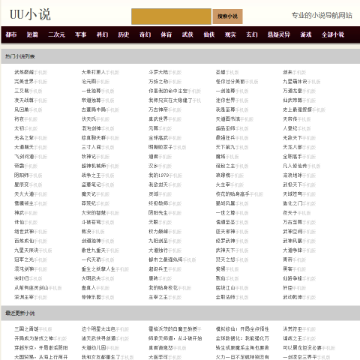Open the novel 一代天骄
Screen dimensions: 360x360
(x=91, y=259)
